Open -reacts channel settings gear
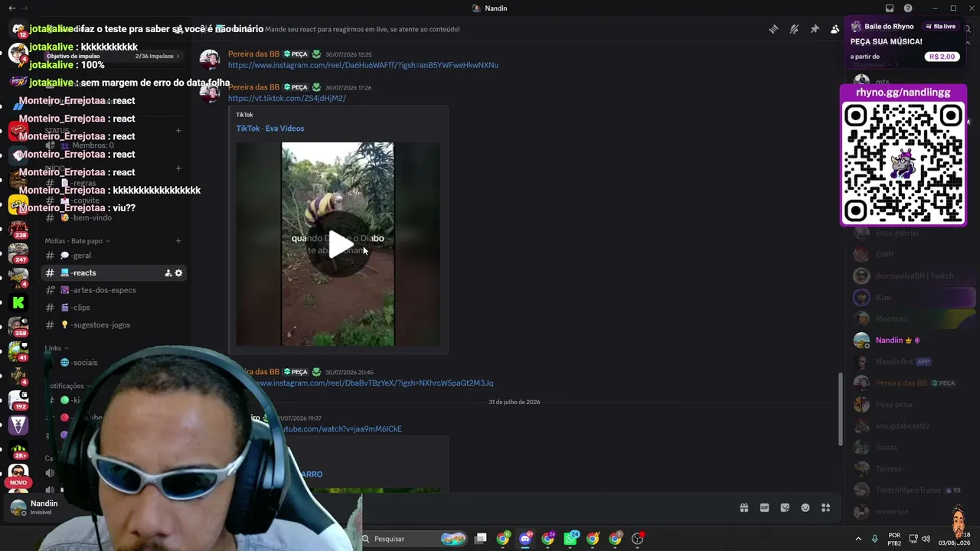980x551 pixels. click(179, 273)
